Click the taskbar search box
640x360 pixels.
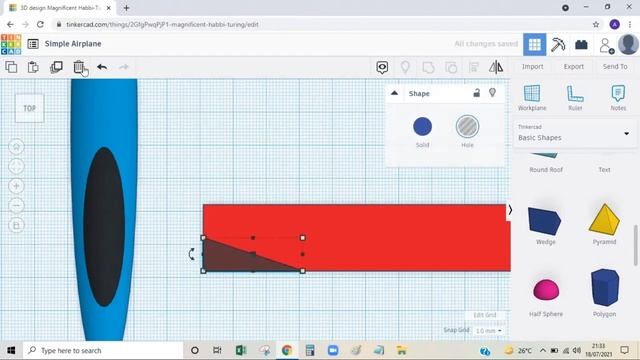tap(103, 351)
